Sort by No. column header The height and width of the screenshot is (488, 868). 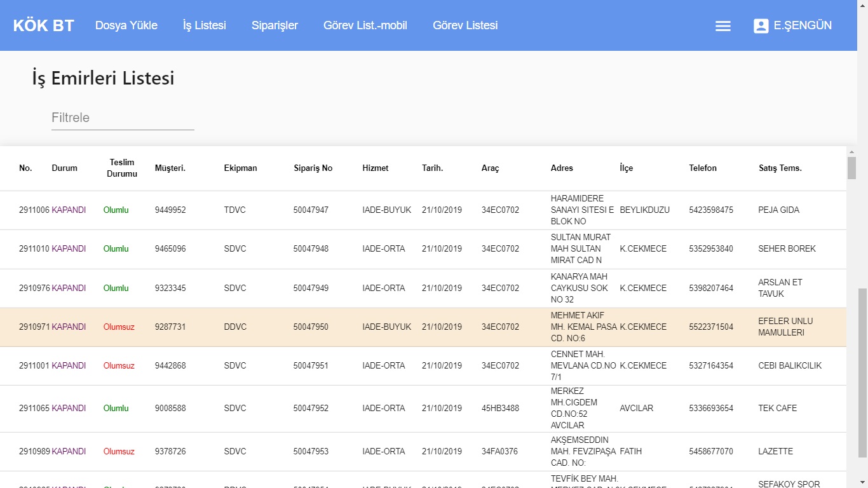(25, 168)
